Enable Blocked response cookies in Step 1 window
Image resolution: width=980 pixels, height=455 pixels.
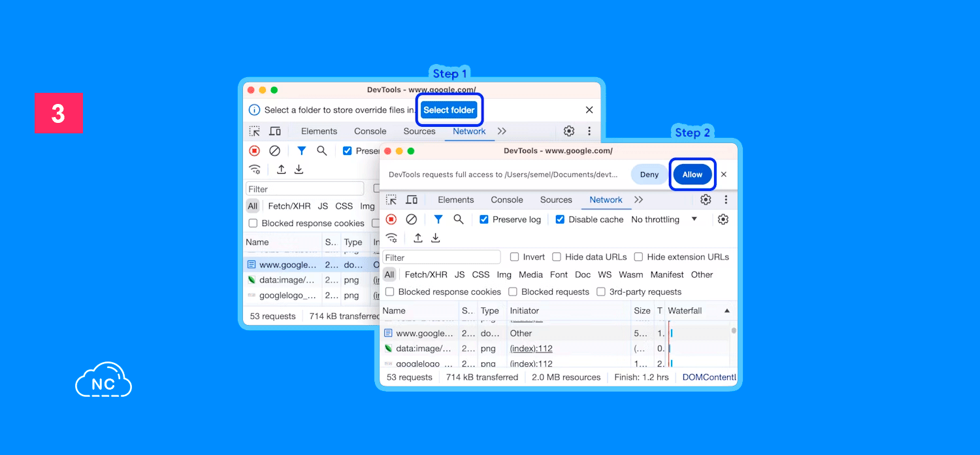click(253, 224)
